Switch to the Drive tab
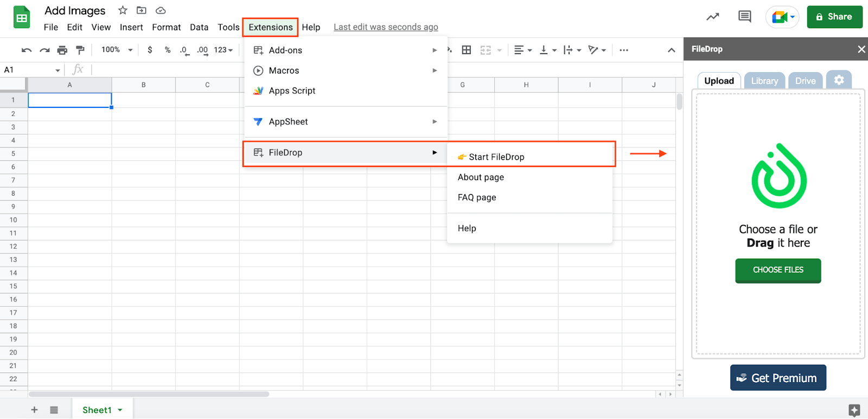This screenshot has height=419, width=868. 806,81
